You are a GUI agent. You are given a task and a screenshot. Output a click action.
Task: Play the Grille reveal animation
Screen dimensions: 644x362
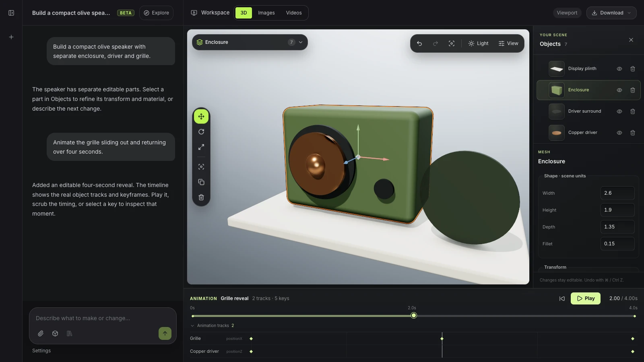pyautogui.click(x=586, y=298)
